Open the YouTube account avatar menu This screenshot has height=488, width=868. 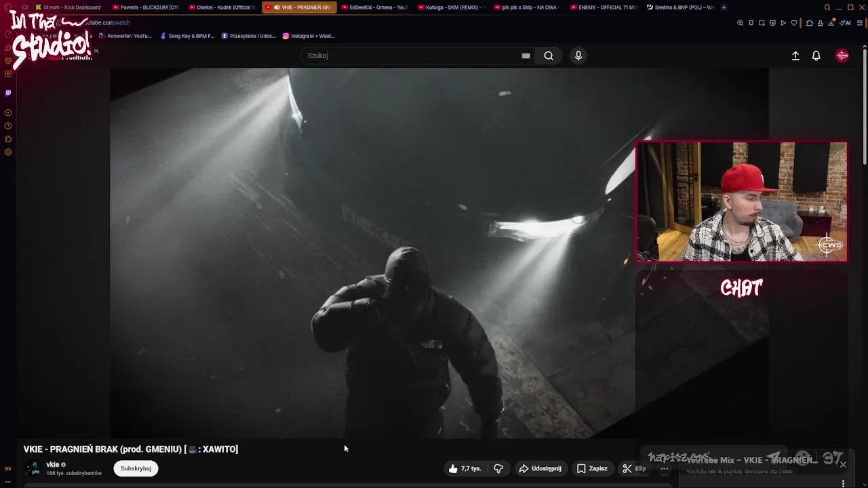point(842,56)
